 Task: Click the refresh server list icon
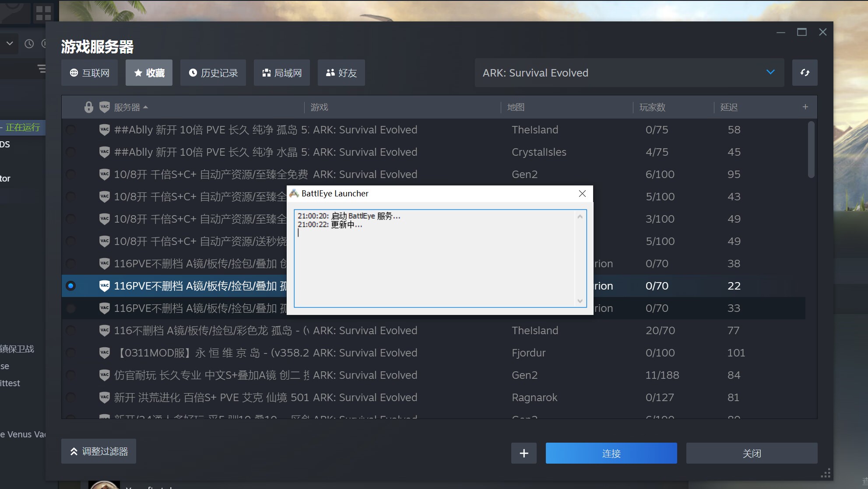point(805,73)
